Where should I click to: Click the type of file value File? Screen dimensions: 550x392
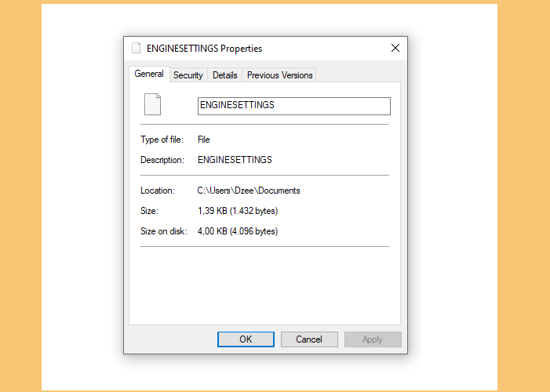click(203, 140)
